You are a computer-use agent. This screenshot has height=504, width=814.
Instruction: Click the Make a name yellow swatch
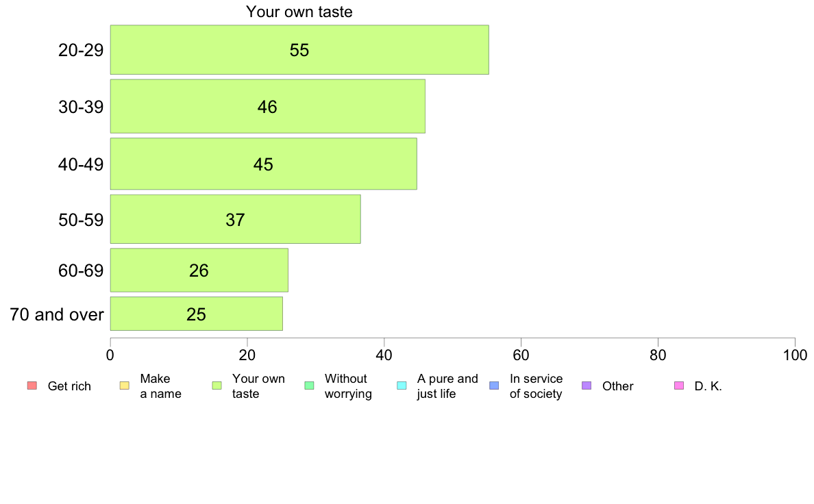[125, 386]
